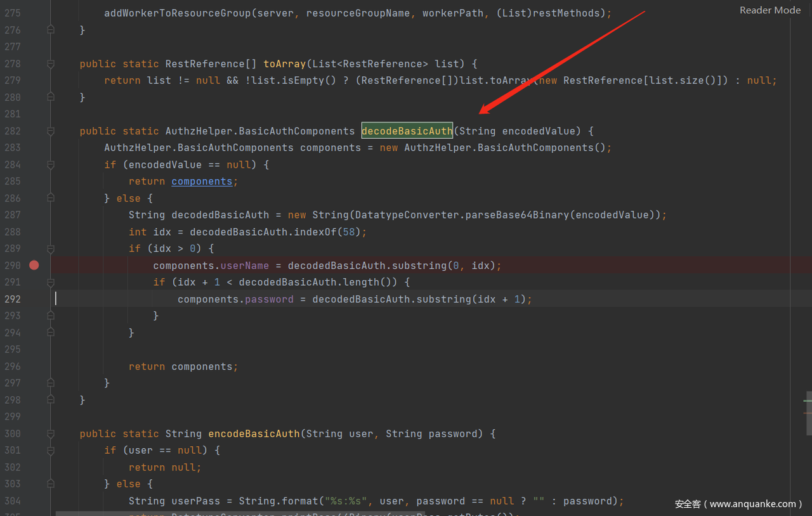Fold the encodeBasicAuth method at line 300
The width and height of the screenshot is (812, 516).
51,434
